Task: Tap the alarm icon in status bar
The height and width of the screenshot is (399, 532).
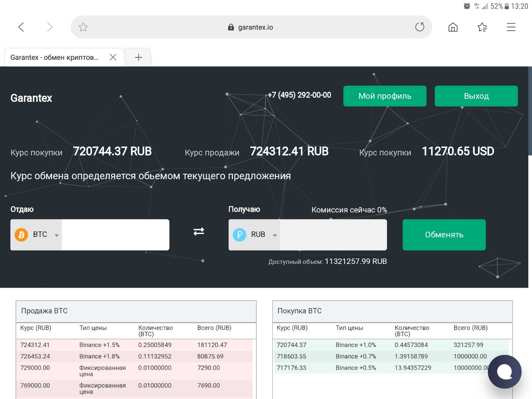Action: point(467,6)
